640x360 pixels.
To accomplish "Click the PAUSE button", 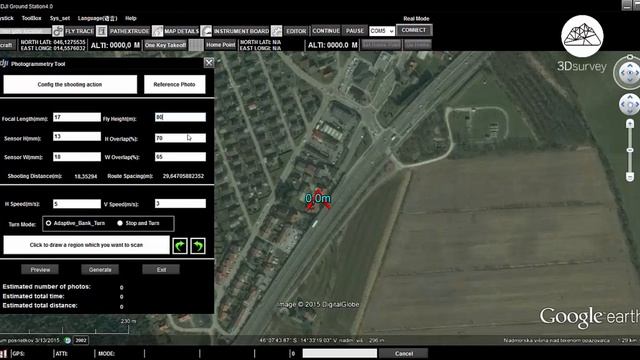I will (x=355, y=31).
